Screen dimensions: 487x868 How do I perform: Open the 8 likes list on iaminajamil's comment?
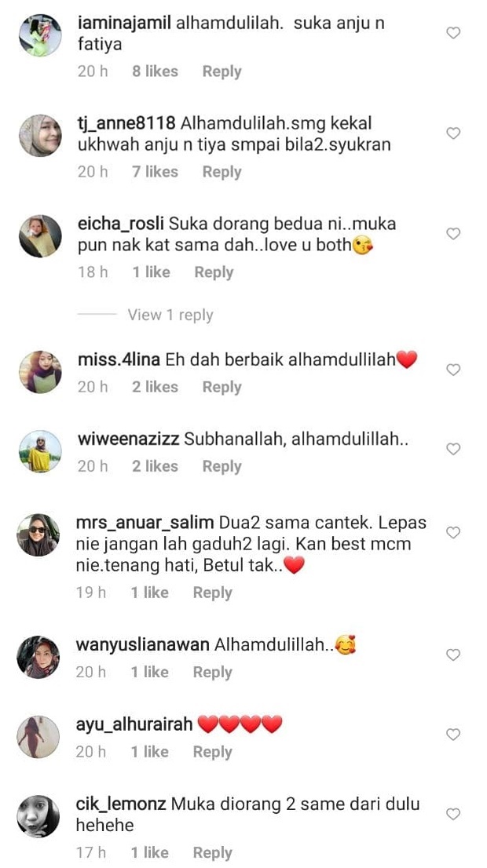(x=155, y=71)
